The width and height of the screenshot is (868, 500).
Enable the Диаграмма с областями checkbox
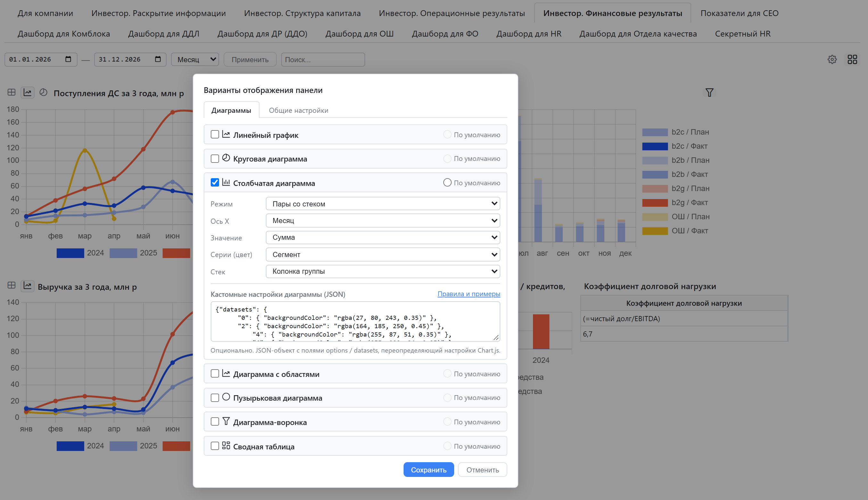point(215,374)
